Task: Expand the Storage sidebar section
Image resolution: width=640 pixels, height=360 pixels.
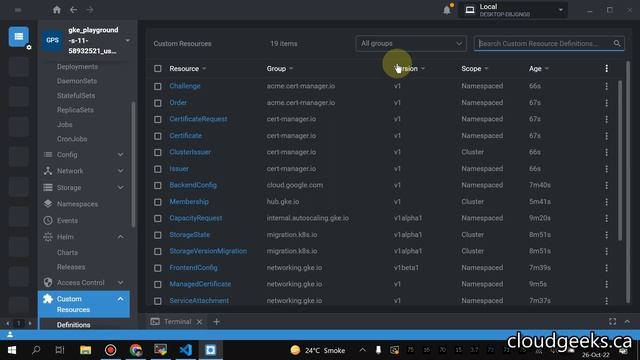Action: (120, 188)
